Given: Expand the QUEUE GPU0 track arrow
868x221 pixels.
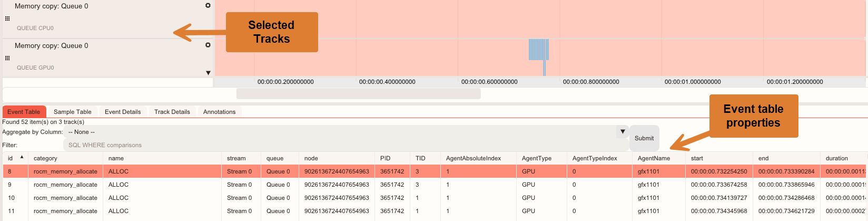Looking at the screenshot, I should point(208,73).
